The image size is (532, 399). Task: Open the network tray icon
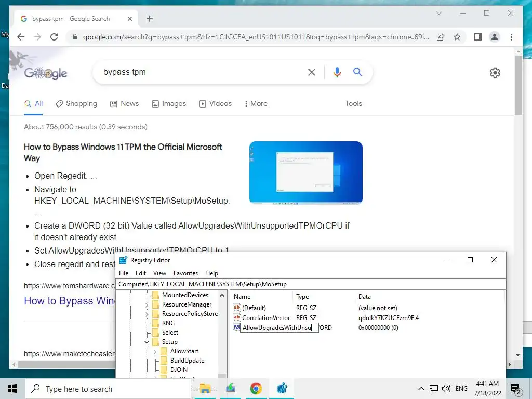click(433, 389)
